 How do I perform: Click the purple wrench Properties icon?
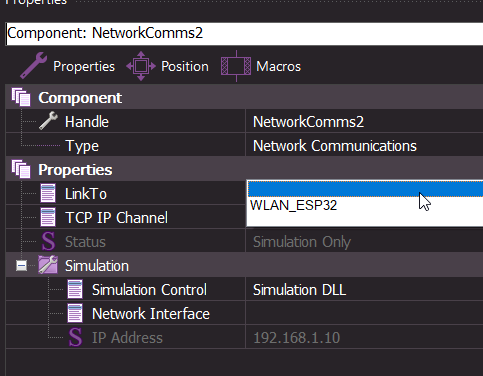tap(33, 66)
